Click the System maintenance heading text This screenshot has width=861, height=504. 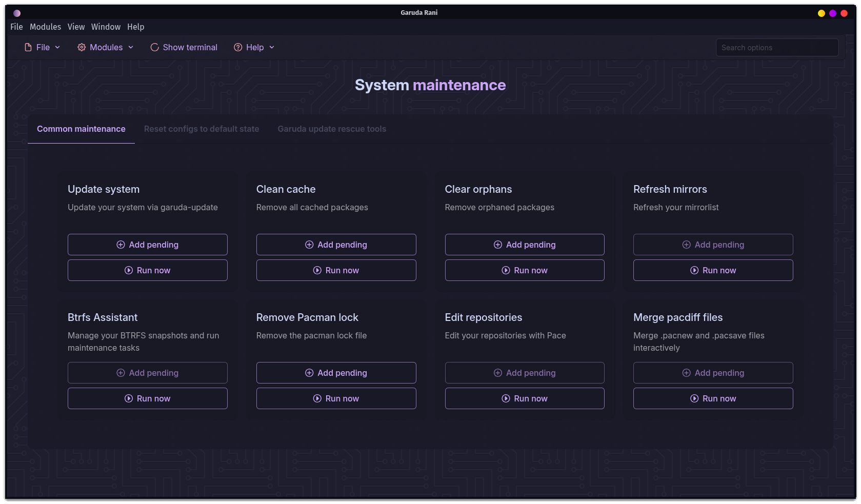(x=430, y=85)
